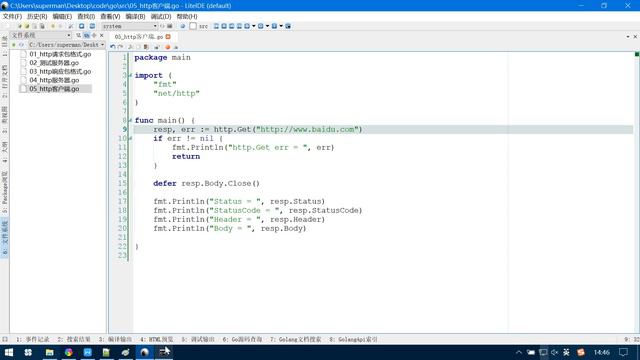
Task: Launch Chrome from the taskbar
Action: click(x=69, y=352)
